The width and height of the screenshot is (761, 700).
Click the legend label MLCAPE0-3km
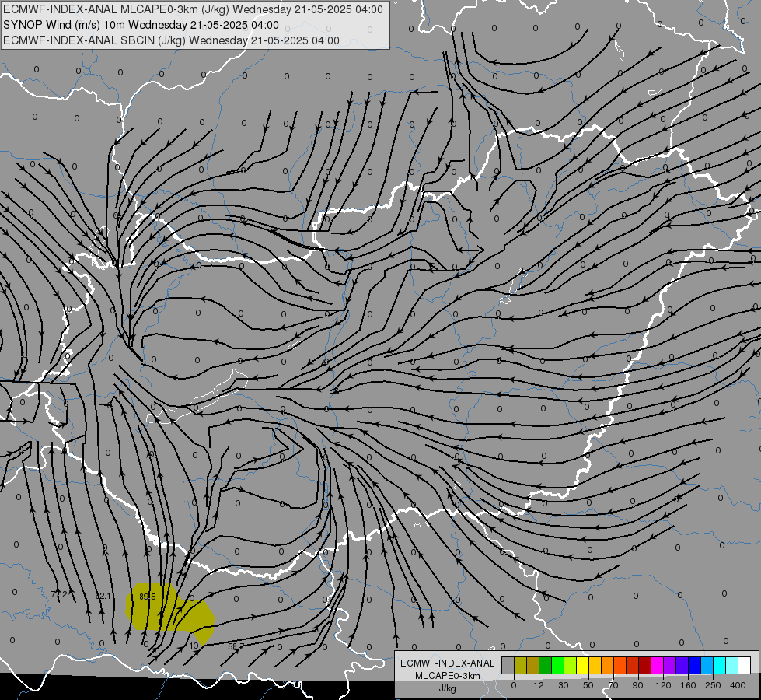tap(448, 676)
